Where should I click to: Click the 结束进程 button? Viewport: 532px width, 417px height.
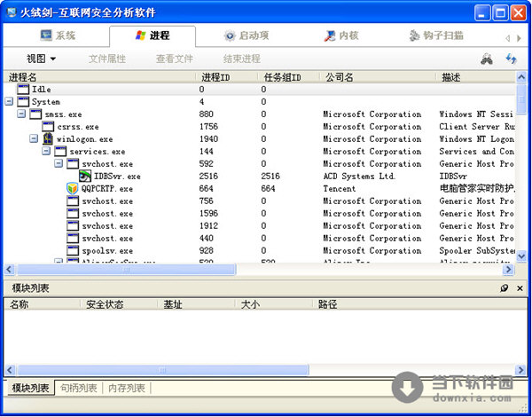coord(242,59)
